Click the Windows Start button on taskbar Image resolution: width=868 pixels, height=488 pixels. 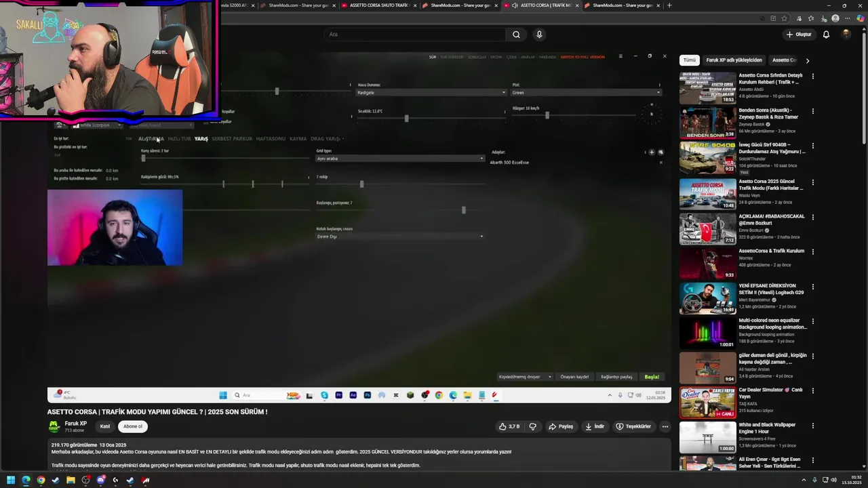coord(11,480)
